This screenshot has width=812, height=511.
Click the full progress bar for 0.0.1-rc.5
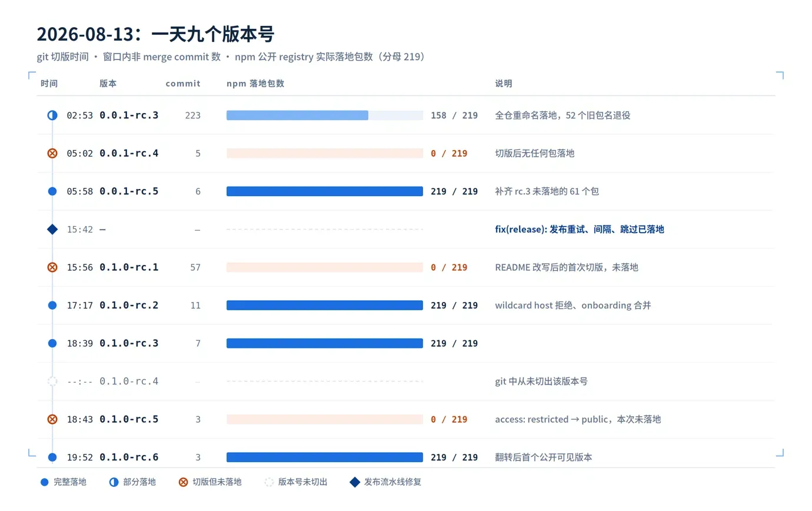point(325,191)
